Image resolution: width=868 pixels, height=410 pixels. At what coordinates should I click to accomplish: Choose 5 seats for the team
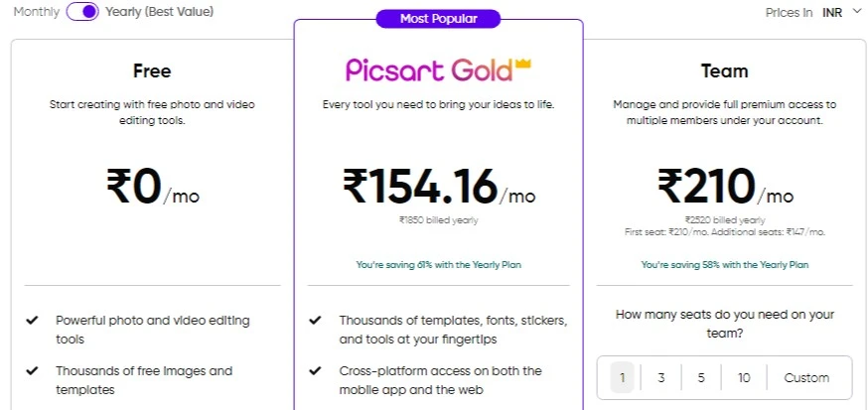[x=701, y=378]
